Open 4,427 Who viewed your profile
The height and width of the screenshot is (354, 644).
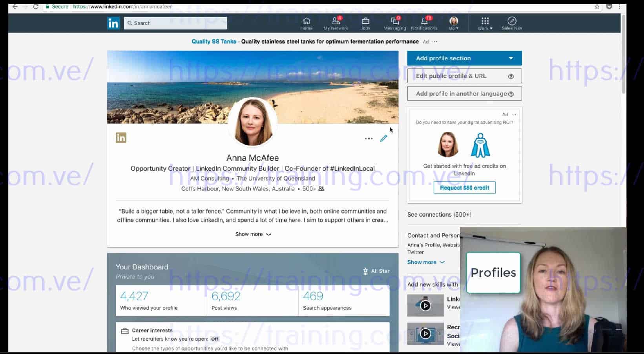[x=161, y=301]
